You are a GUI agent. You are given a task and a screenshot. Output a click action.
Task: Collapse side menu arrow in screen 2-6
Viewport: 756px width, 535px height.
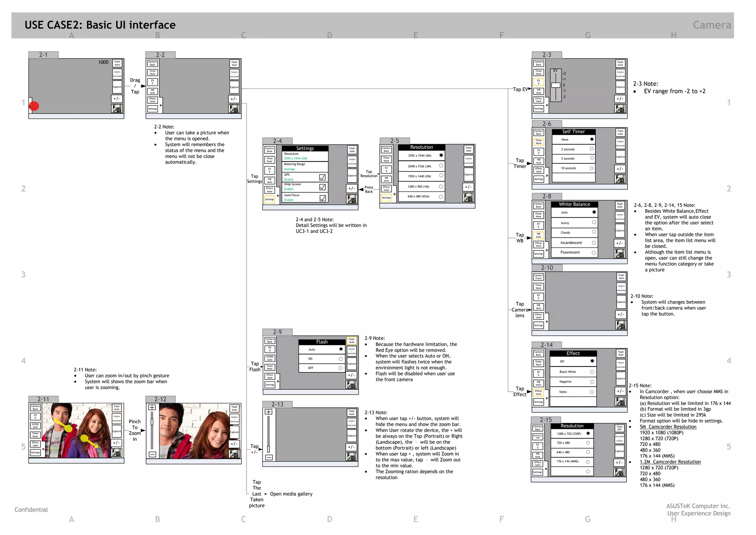pyautogui.click(x=547, y=176)
